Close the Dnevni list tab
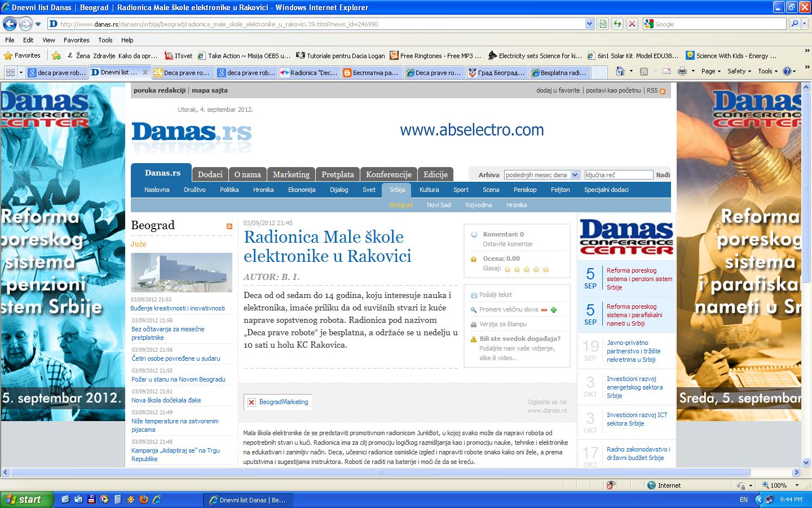Image resolution: width=812 pixels, height=508 pixels. pos(145,72)
